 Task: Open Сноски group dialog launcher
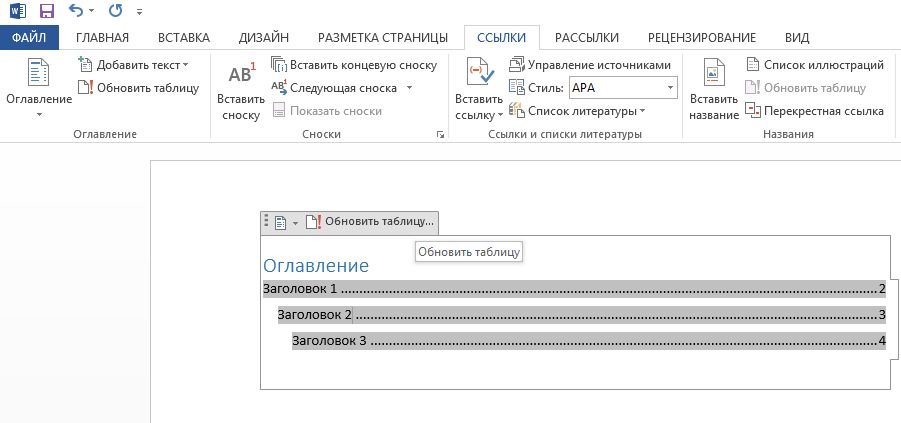pyautogui.click(x=441, y=134)
